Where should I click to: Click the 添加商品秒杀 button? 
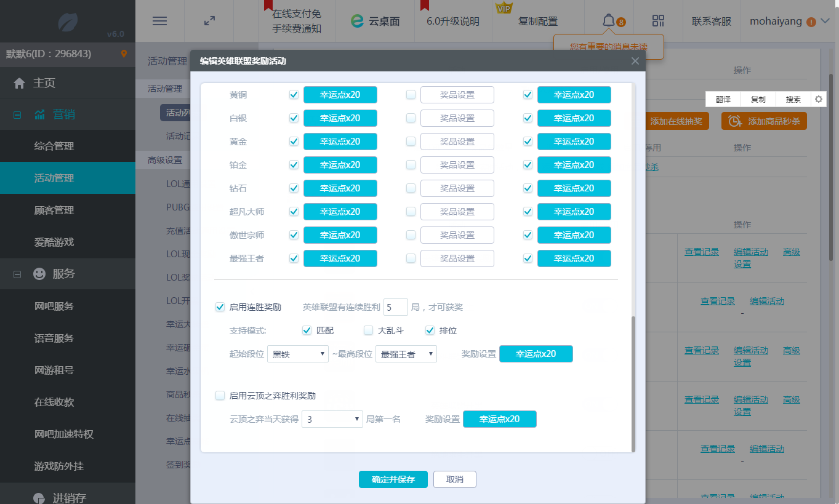pos(764,121)
